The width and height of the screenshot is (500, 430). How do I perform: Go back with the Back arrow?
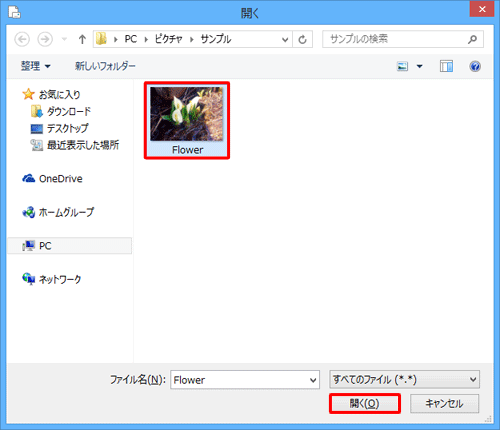pos(22,39)
